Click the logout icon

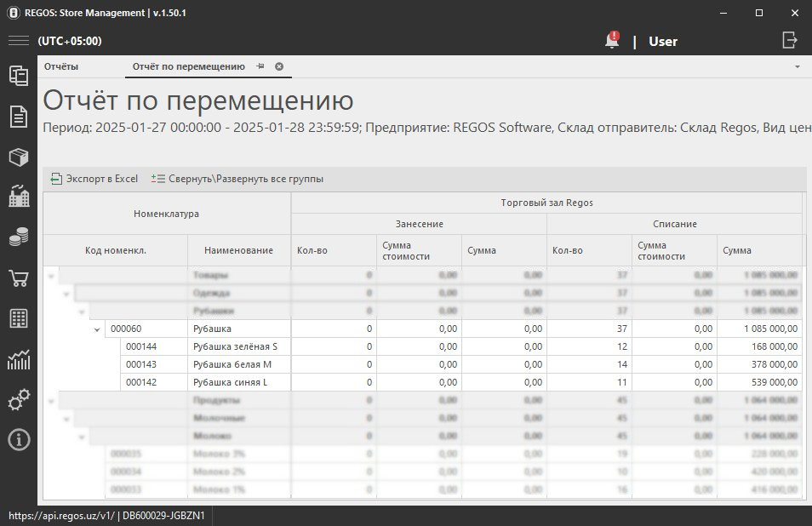tap(790, 40)
